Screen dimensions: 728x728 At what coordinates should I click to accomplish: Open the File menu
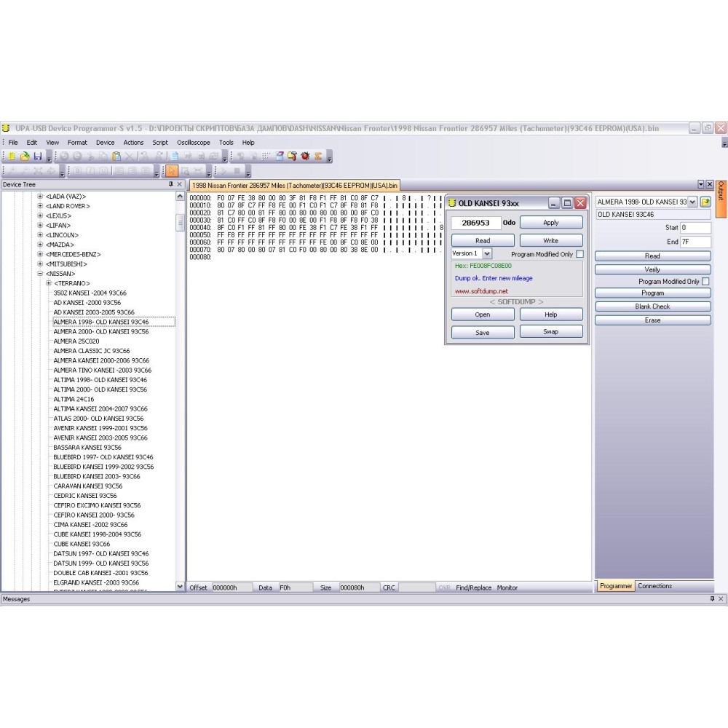(13, 143)
